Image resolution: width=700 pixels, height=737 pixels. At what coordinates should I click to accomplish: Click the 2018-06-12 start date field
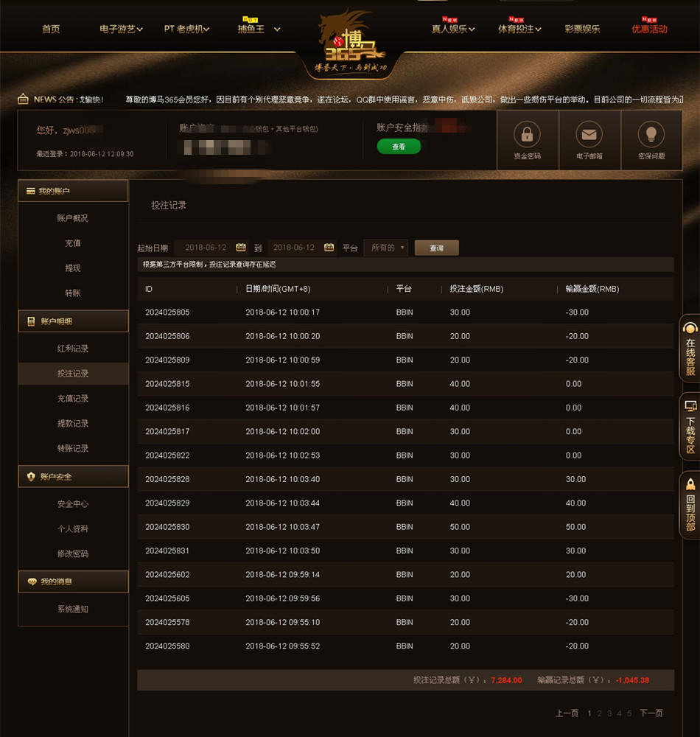coord(206,247)
